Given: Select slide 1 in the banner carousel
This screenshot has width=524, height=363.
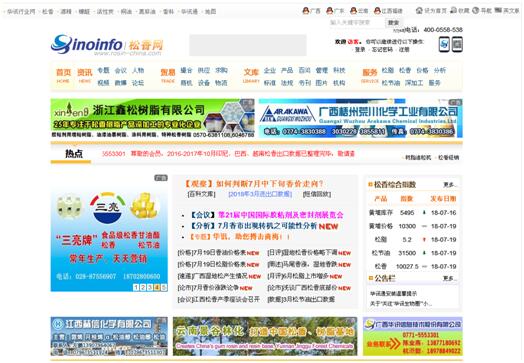Looking at the screenshot, I should pyautogui.click(x=136, y=287).
